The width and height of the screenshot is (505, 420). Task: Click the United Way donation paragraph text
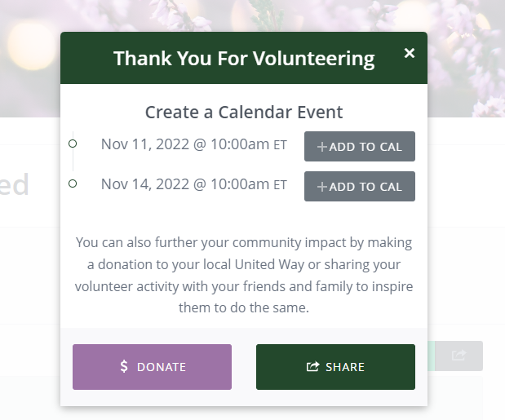click(x=244, y=275)
